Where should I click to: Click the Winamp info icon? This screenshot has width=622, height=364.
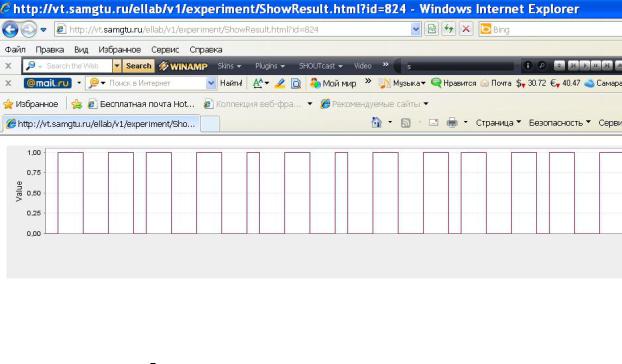[x=528, y=66]
